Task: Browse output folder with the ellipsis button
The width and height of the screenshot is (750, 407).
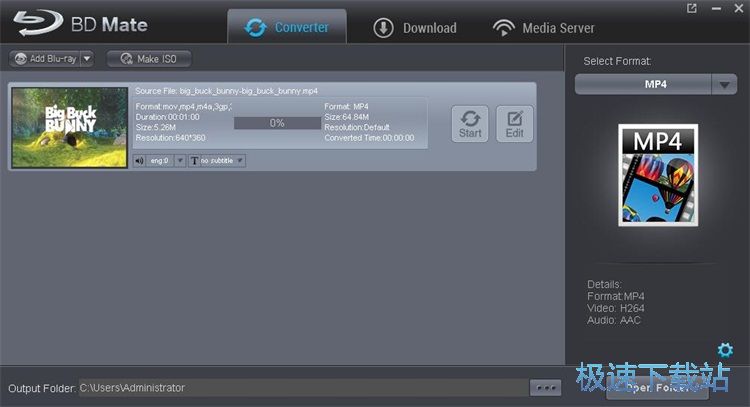Action: pyautogui.click(x=546, y=388)
